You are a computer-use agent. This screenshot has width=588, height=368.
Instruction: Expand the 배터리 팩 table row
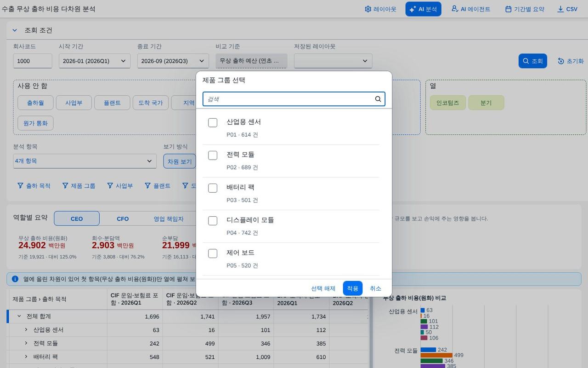[x=26, y=356]
